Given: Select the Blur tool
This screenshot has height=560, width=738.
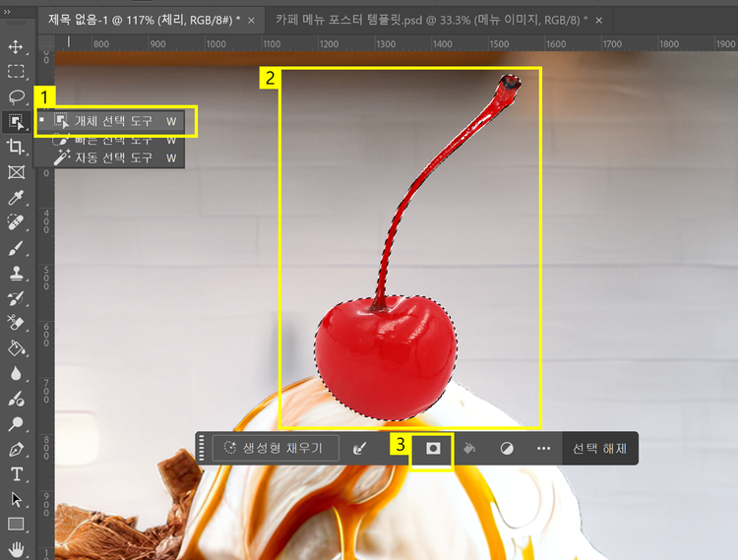Looking at the screenshot, I should [x=16, y=374].
